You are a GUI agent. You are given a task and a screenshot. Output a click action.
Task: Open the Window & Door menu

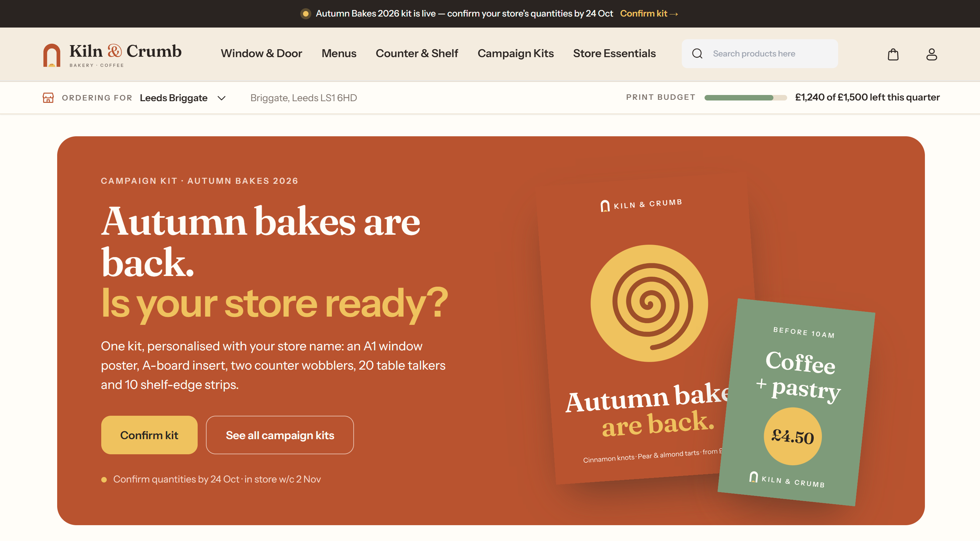(x=261, y=53)
